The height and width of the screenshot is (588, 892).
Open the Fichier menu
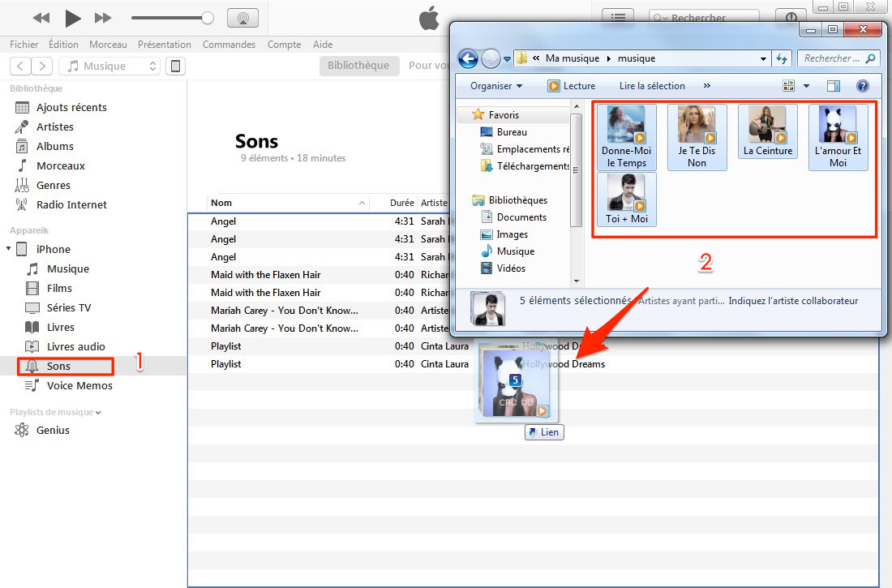coord(24,45)
